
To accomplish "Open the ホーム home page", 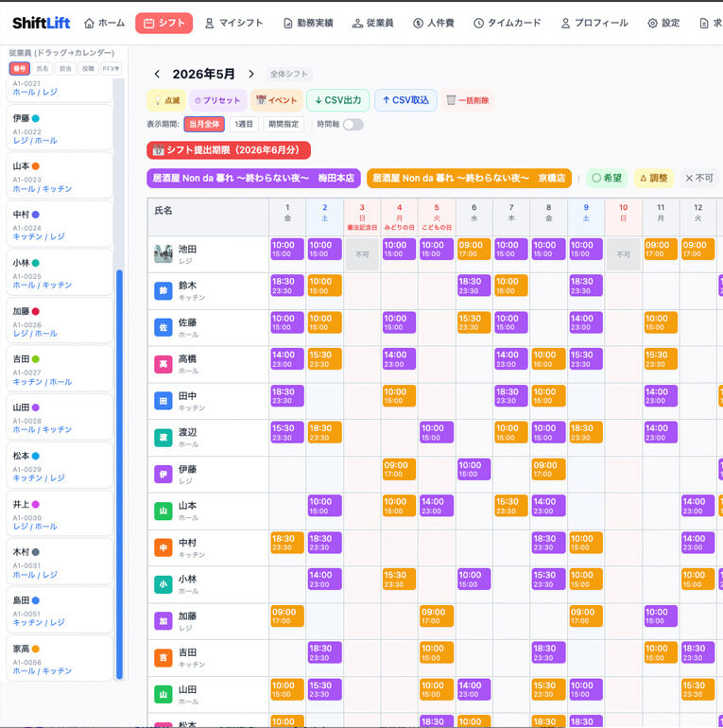I will coord(104,23).
